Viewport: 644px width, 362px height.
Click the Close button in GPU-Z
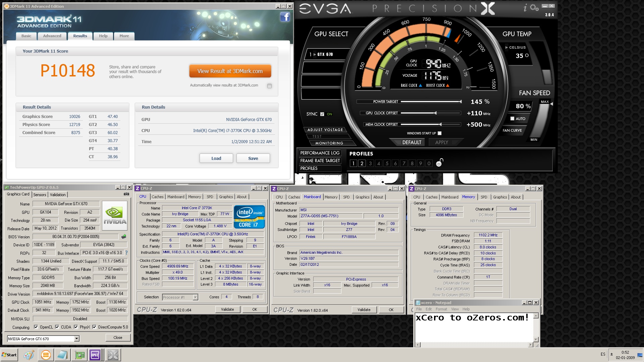[x=118, y=338]
